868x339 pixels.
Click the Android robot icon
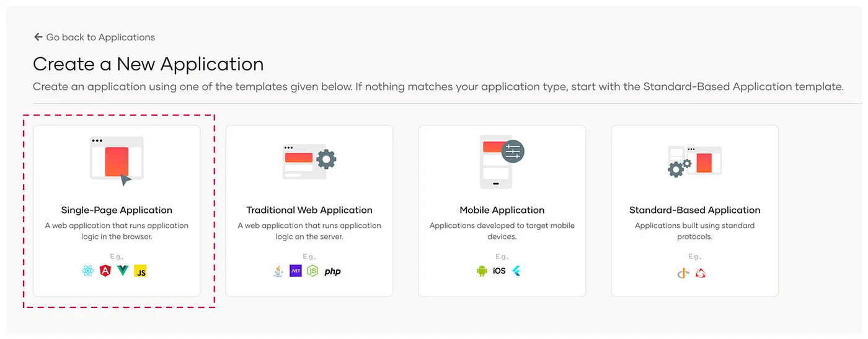click(482, 271)
